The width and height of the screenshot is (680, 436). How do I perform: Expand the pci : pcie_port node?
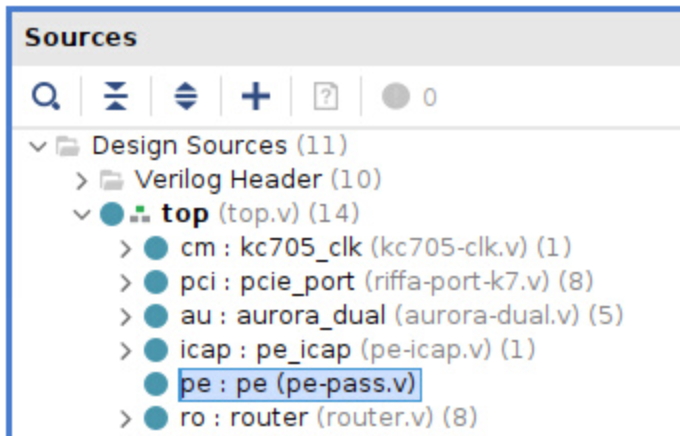point(125,282)
